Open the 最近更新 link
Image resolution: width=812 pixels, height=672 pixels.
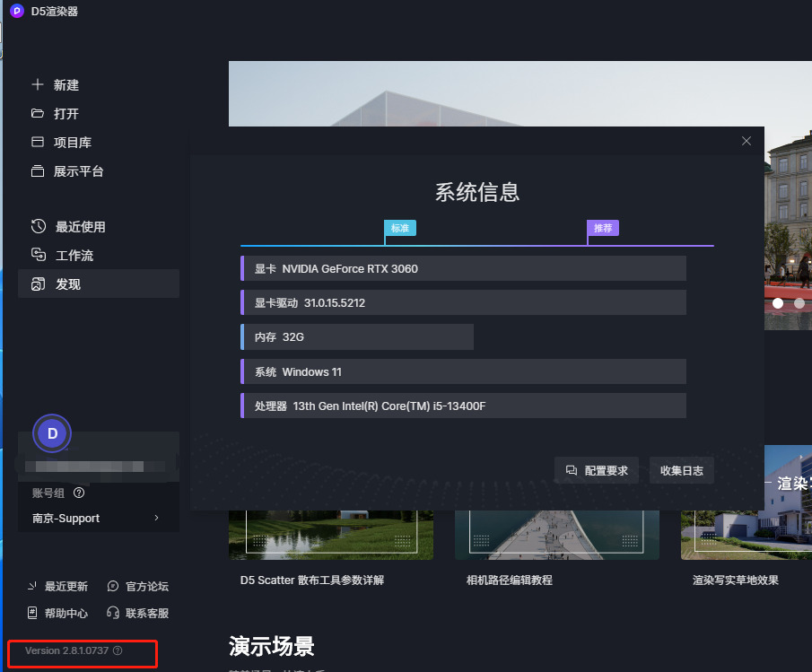click(66, 586)
